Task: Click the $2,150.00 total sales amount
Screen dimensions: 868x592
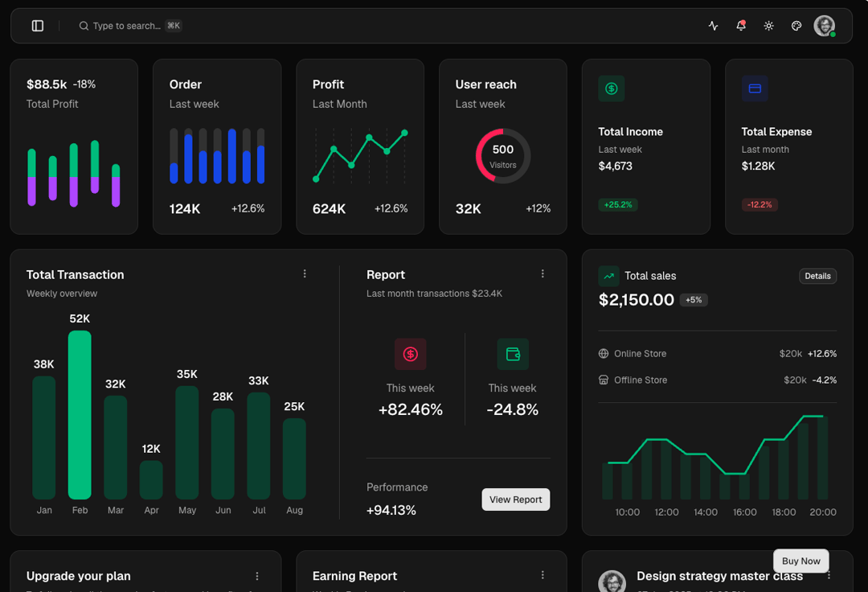Action: coord(636,299)
